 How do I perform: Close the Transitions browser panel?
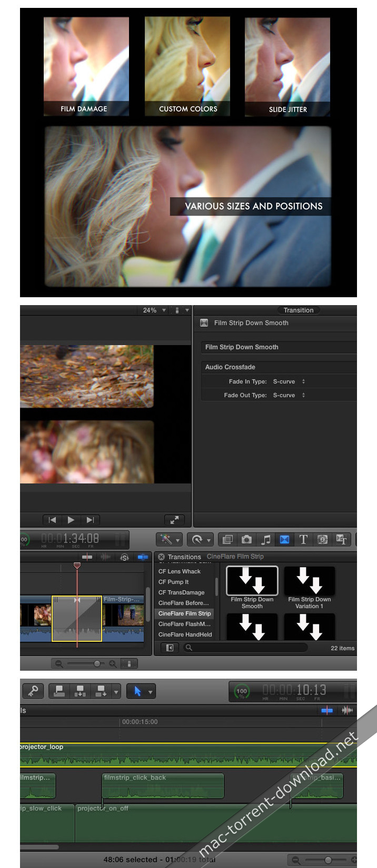point(162,557)
